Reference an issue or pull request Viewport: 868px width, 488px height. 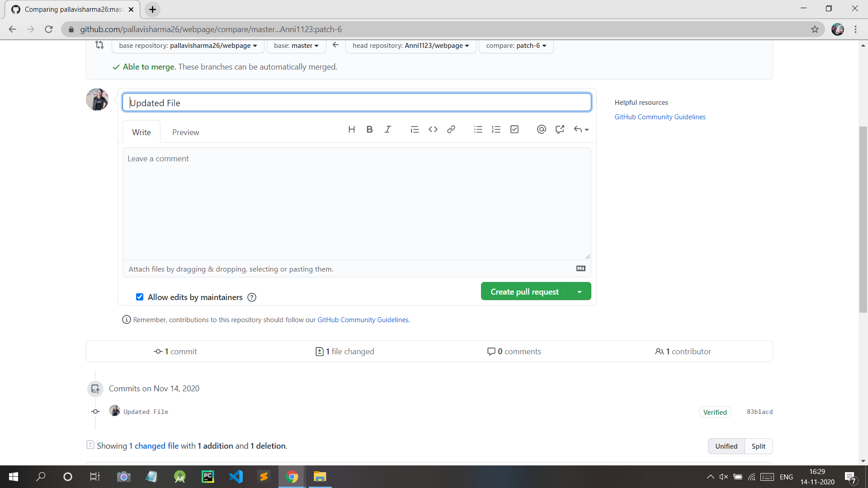pos(560,130)
